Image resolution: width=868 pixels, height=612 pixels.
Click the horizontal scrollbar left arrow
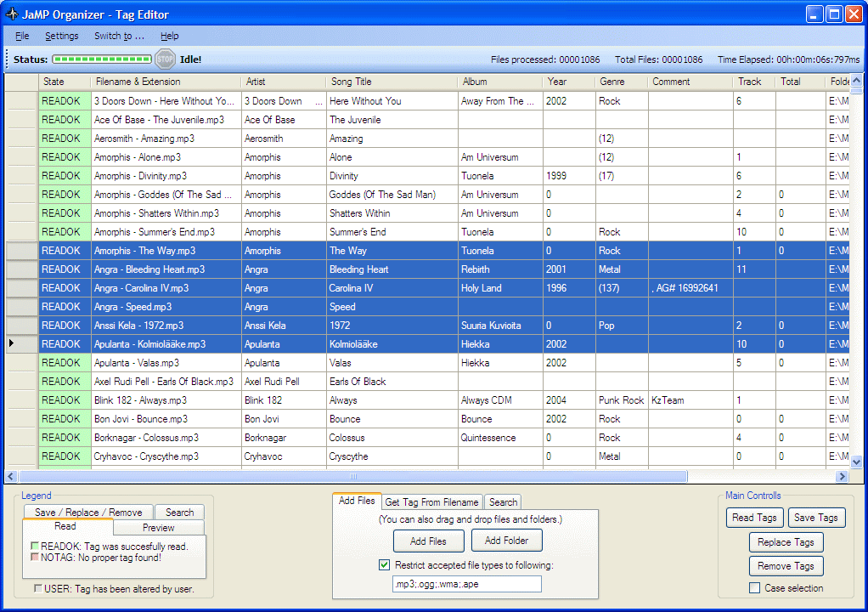(x=11, y=477)
